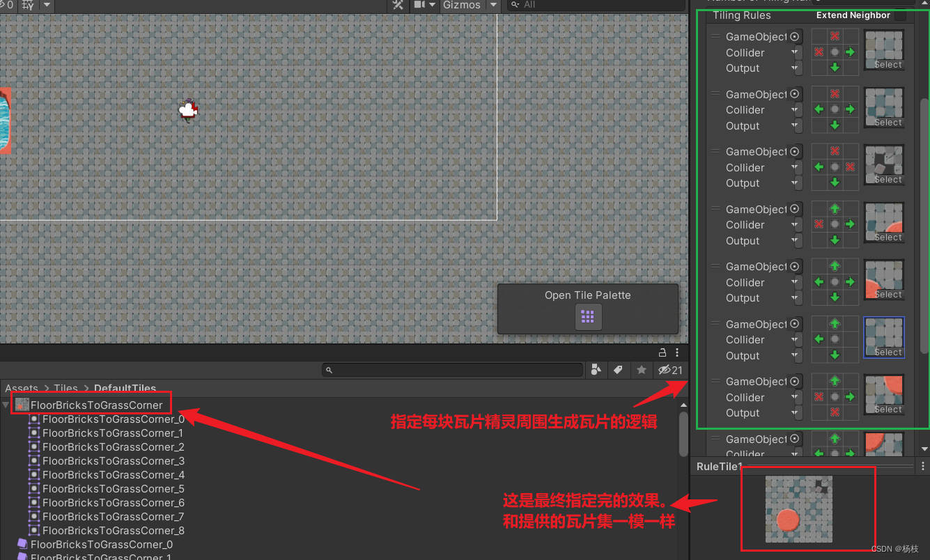Screen dimensions: 930x560
Task: Click the favorites star icon in Project panel
Action: (642, 370)
